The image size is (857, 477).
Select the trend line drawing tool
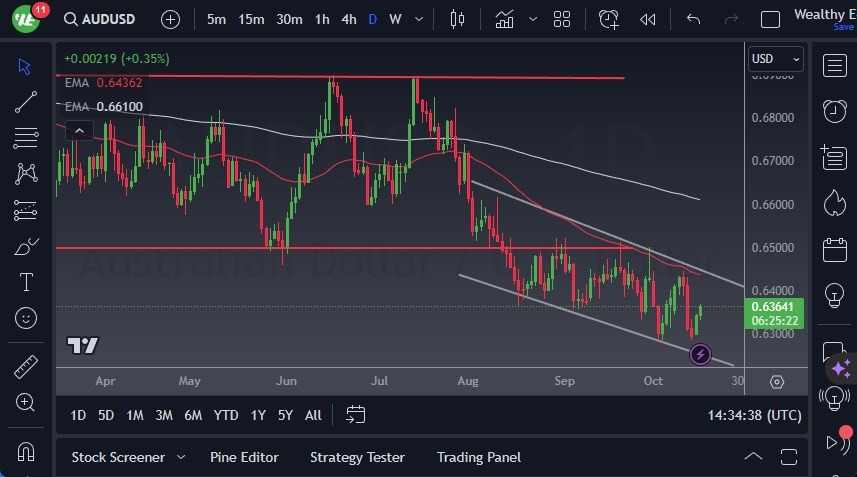click(26, 101)
